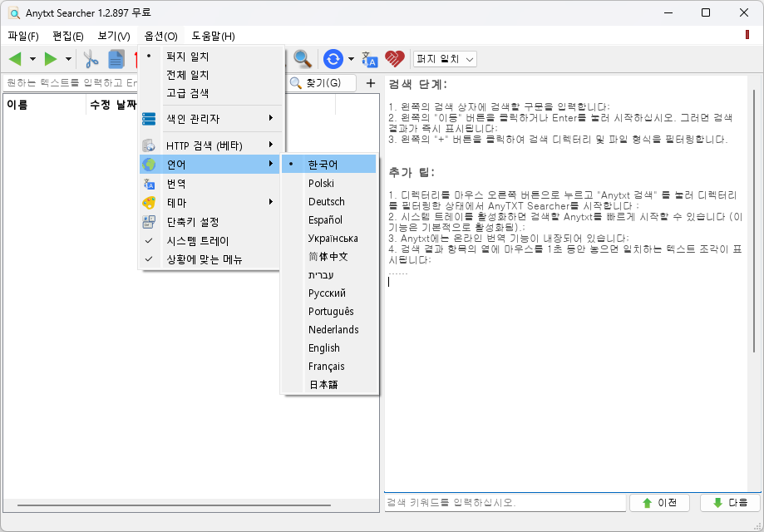Click the 검색 키워드 keyword input field
Viewport: 764px width, 532px height.
point(505,503)
